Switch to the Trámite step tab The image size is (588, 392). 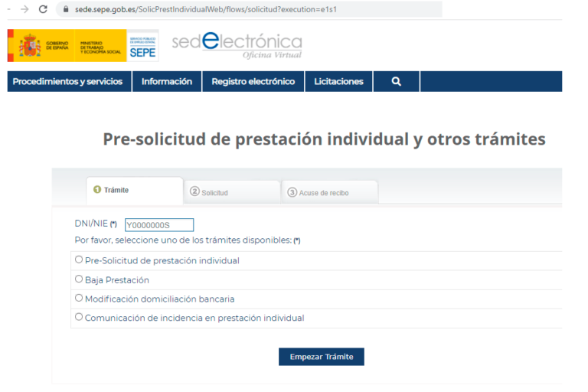135,191
